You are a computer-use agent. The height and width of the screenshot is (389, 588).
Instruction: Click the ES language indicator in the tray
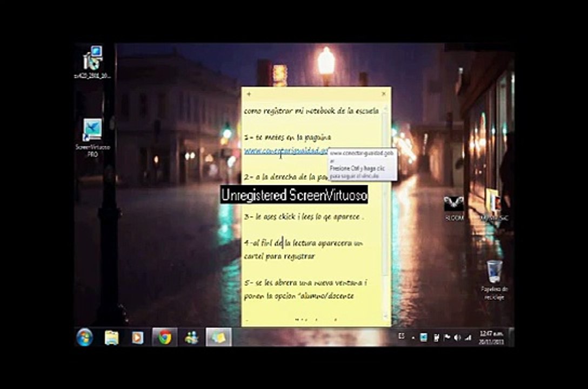(401, 336)
